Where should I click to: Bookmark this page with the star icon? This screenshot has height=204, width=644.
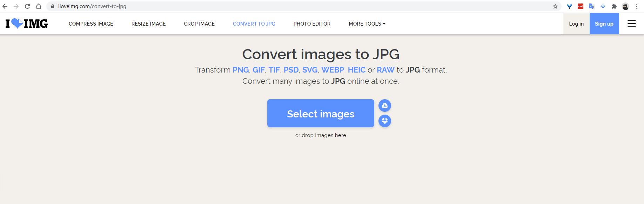click(555, 6)
